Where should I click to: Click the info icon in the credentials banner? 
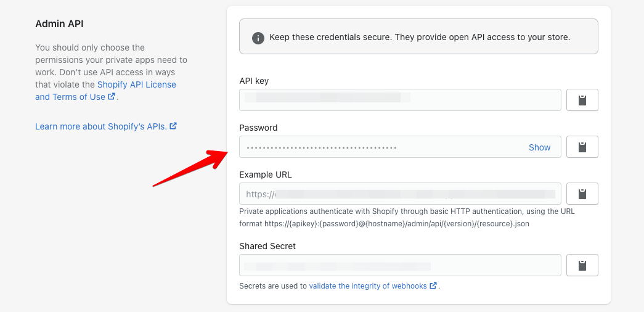(x=258, y=38)
